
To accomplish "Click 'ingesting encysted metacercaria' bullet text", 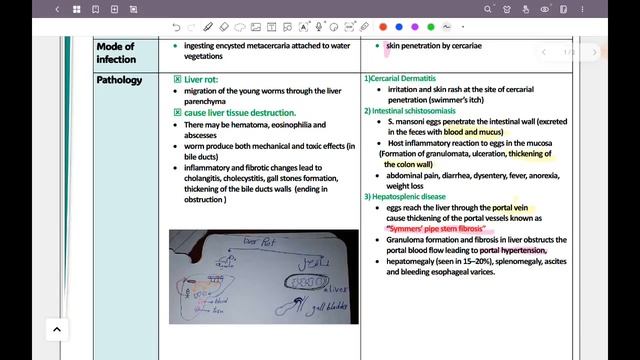I will coord(267,51).
